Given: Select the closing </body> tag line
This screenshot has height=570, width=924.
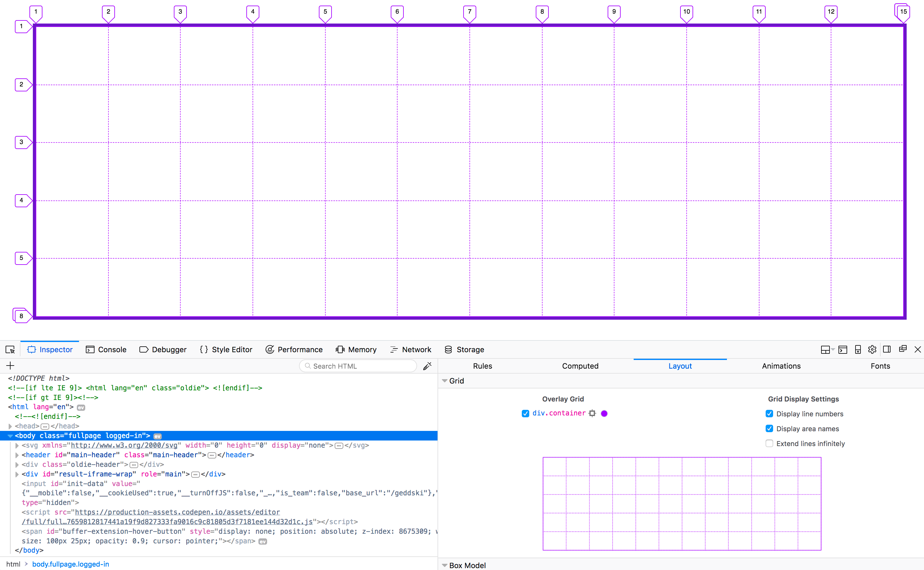Looking at the screenshot, I should tap(29, 550).
